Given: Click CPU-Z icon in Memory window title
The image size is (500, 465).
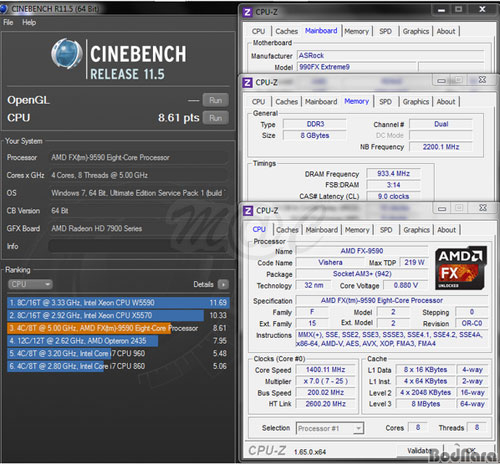Looking at the screenshot, I should [247, 82].
